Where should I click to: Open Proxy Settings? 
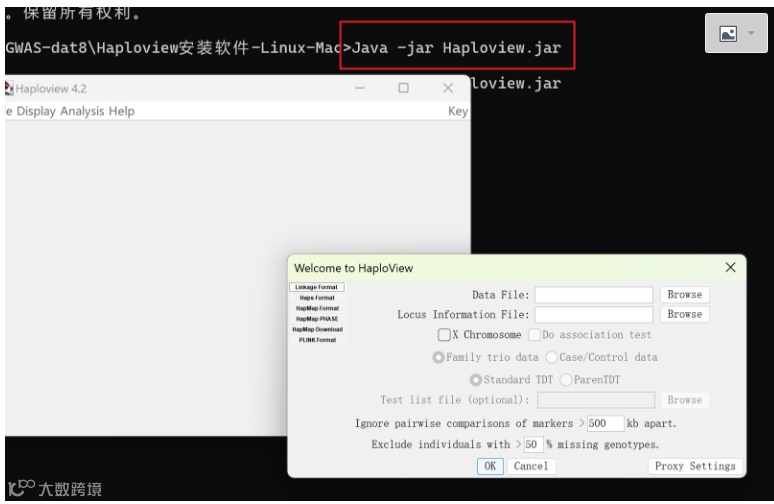click(x=695, y=466)
